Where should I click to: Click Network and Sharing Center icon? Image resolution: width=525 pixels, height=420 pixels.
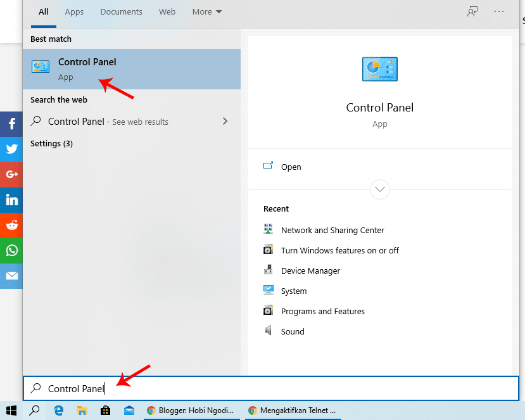coord(268,229)
